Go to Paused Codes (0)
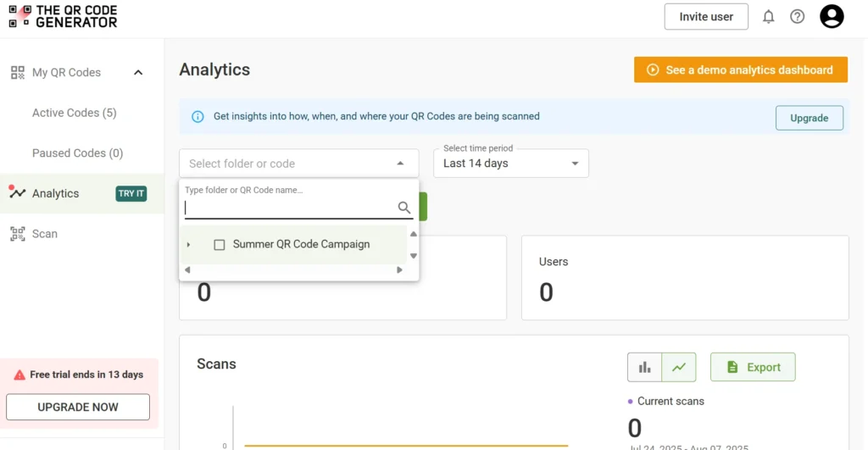 (77, 153)
